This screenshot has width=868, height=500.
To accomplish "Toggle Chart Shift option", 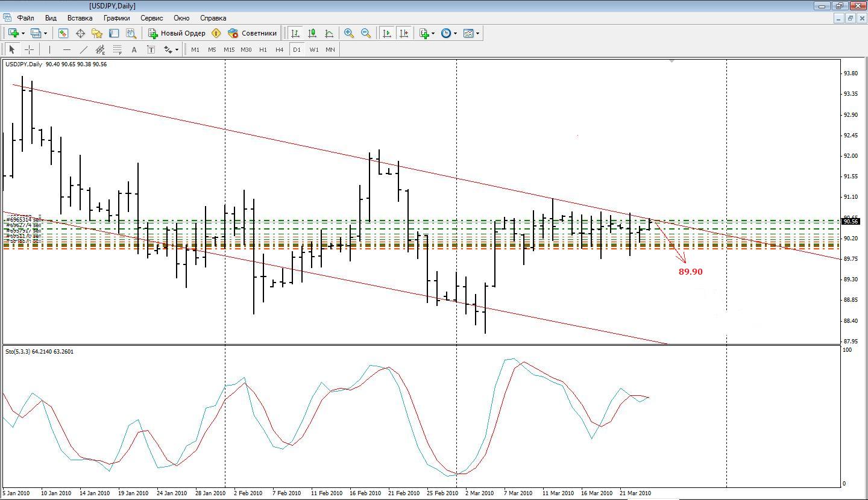I will coord(404,33).
